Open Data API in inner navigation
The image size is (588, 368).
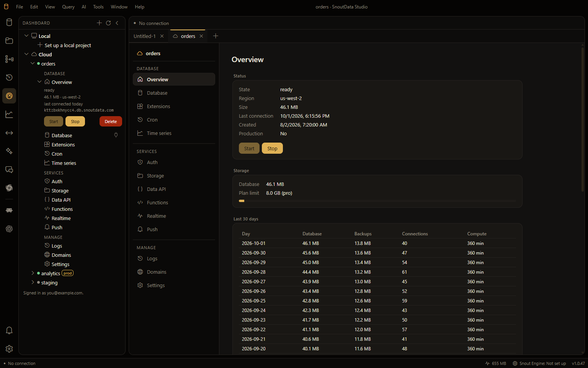tap(174, 189)
